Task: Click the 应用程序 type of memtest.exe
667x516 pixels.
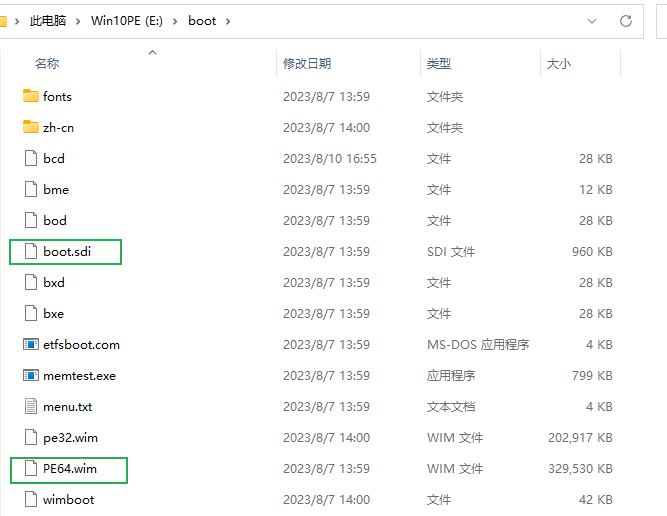Action: point(451,376)
